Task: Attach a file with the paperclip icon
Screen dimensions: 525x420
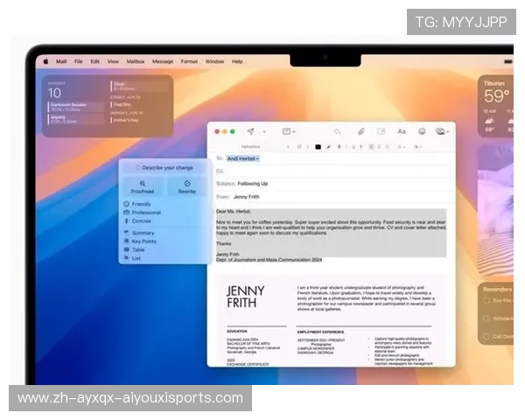Action: 360,131
